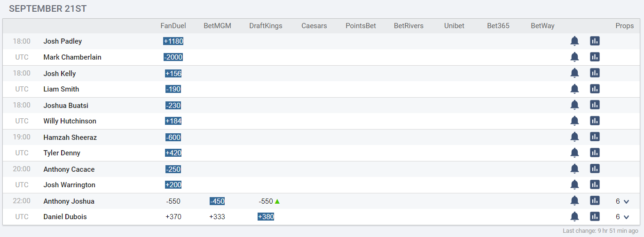Click FanDuel +156 odds for Josh Kelly
The image size is (644, 237).
tap(173, 74)
